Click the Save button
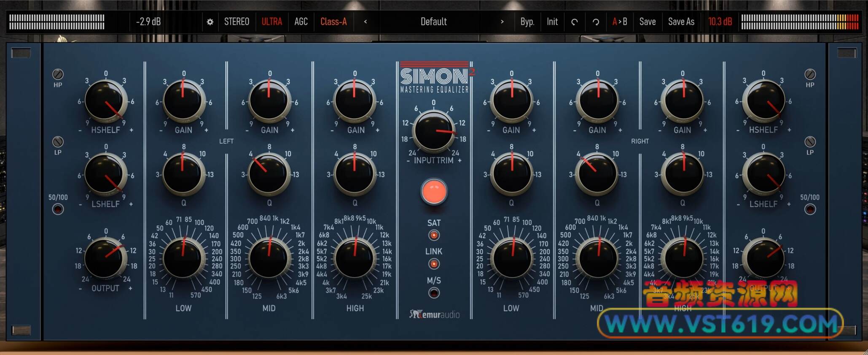868x355 pixels. pos(648,22)
